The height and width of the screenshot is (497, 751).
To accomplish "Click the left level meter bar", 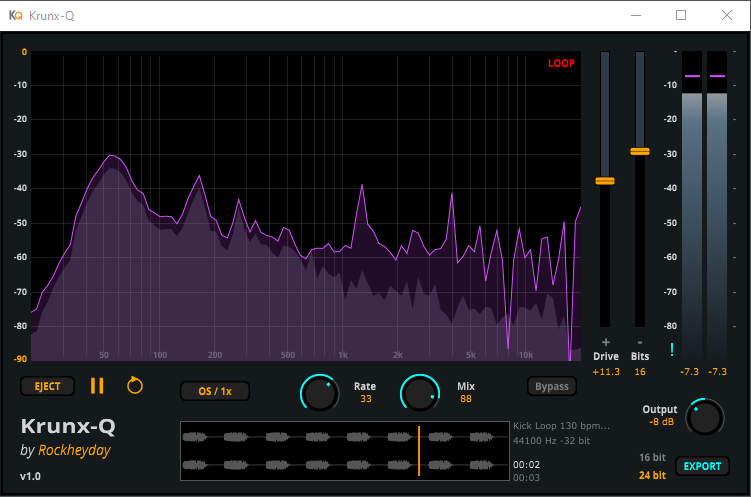I will [692, 206].
